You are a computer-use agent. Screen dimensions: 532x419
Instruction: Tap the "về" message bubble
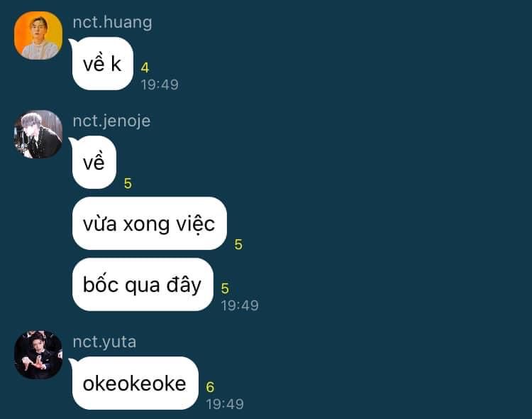(x=93, y=162)
